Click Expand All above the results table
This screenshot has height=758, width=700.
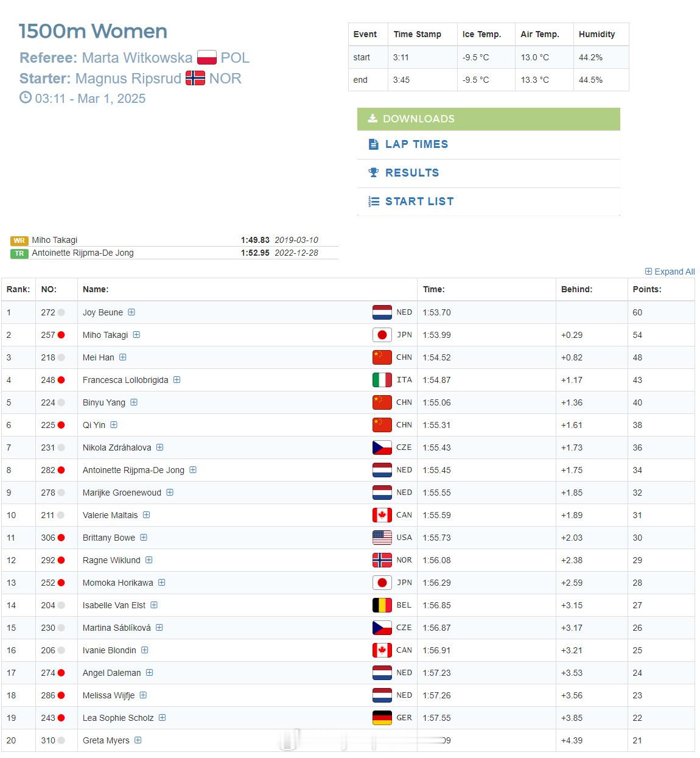(x=670, y=272)
